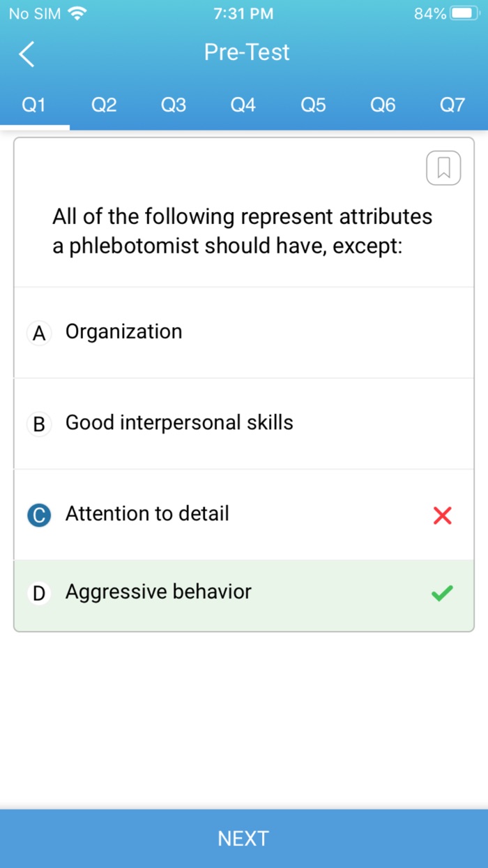Open the Q6 tab
Image resolution: width=488 pixels, height=868 pixels.
click(x=383, y=105)
